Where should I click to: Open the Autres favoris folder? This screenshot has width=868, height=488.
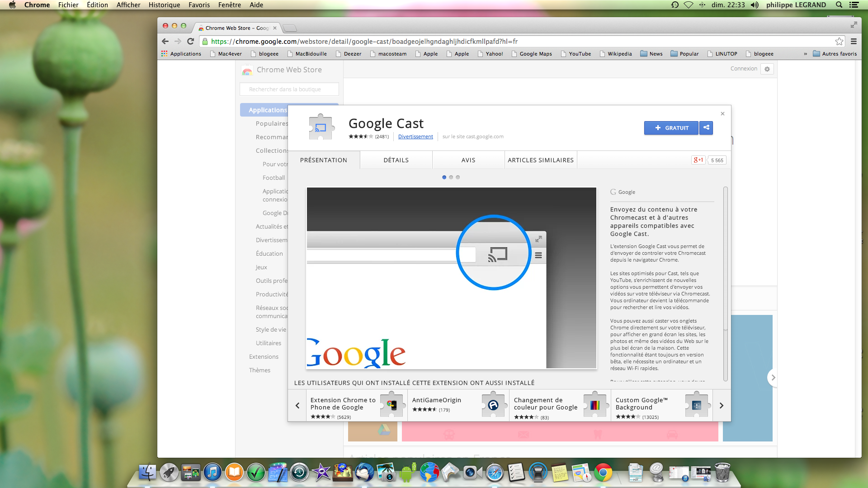pyautogui.click(x=835, y=54)
